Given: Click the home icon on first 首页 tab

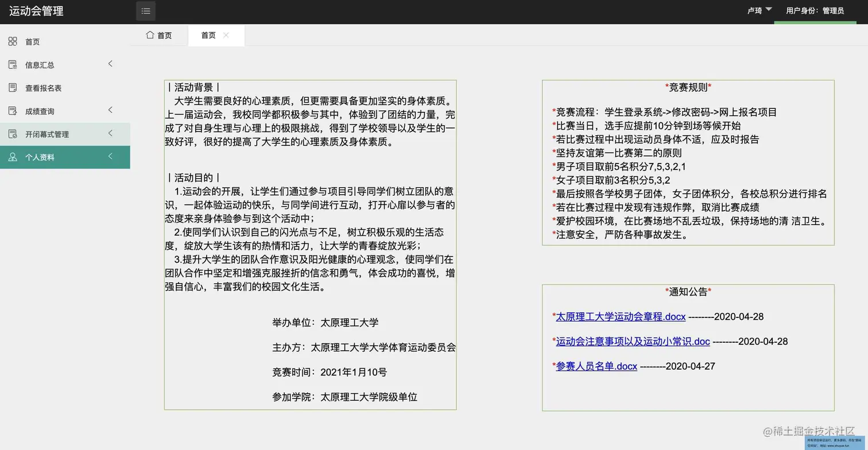Looking at the screenshot, I should pos(150,35).
